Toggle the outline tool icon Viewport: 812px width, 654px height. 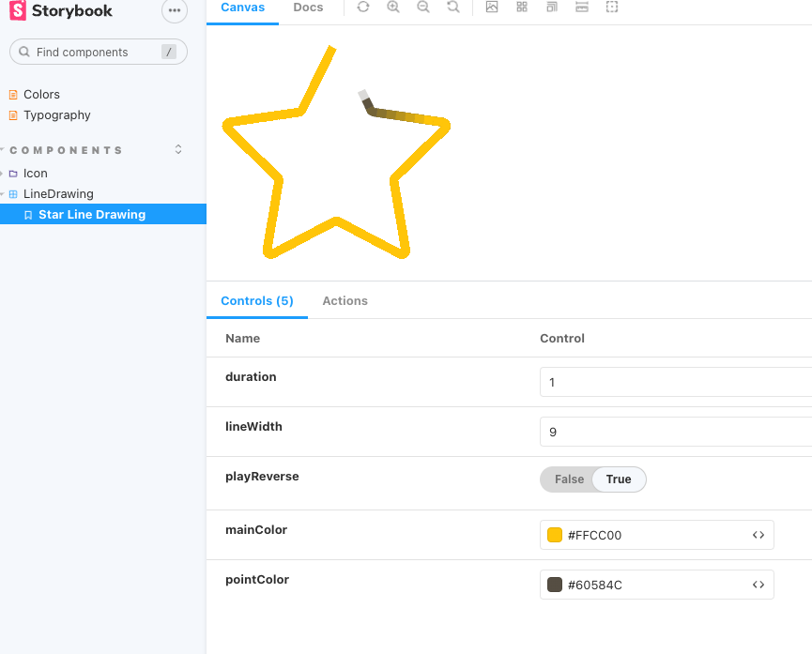(x=612, y=7)
